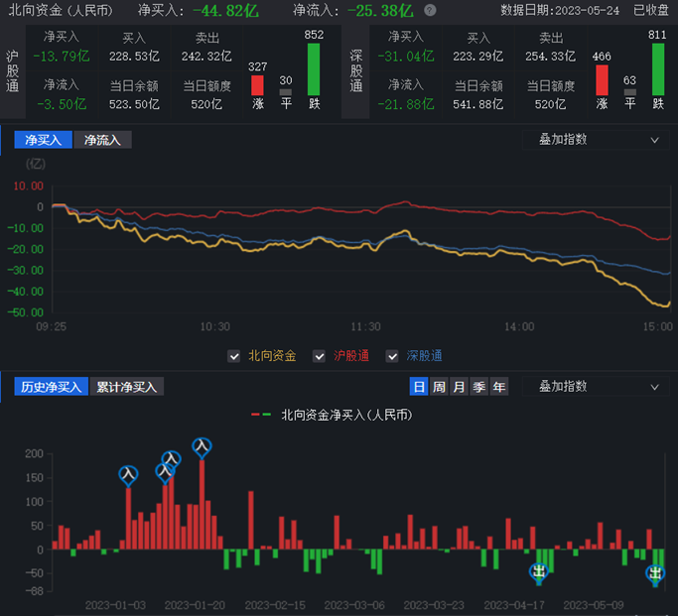Select the 历史净买入 tab
This screenshot has height=616, width=678.
tap(50, 387)
